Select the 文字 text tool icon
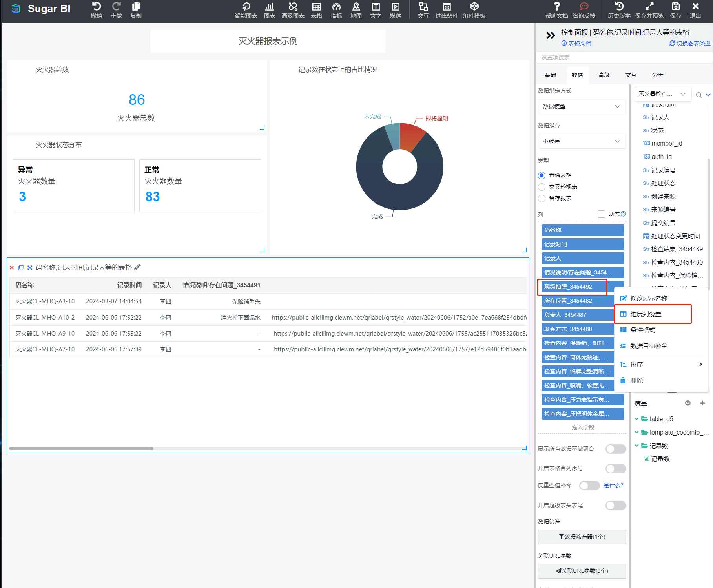Screen dimensions: 713x588 [x=376, y=10]
